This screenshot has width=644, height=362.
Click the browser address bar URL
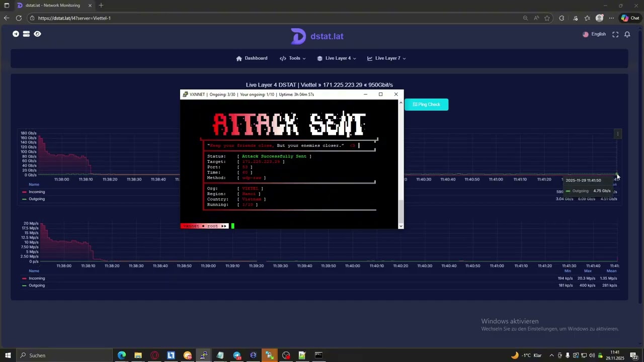74,18
